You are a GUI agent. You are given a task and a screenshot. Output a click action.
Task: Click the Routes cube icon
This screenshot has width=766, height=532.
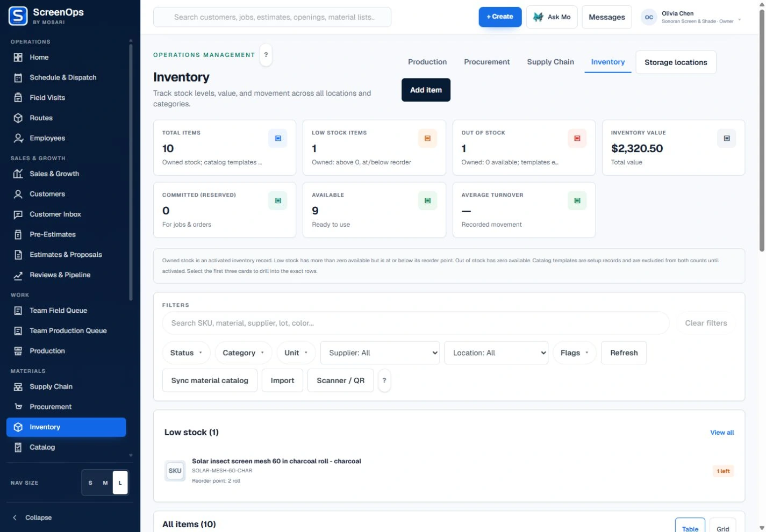click(18, 118)
